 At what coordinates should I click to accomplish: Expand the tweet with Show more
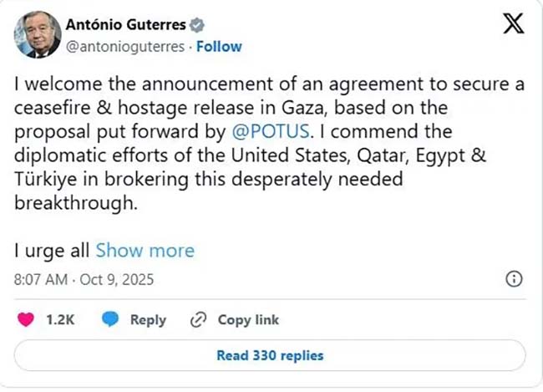click(145, 250)
